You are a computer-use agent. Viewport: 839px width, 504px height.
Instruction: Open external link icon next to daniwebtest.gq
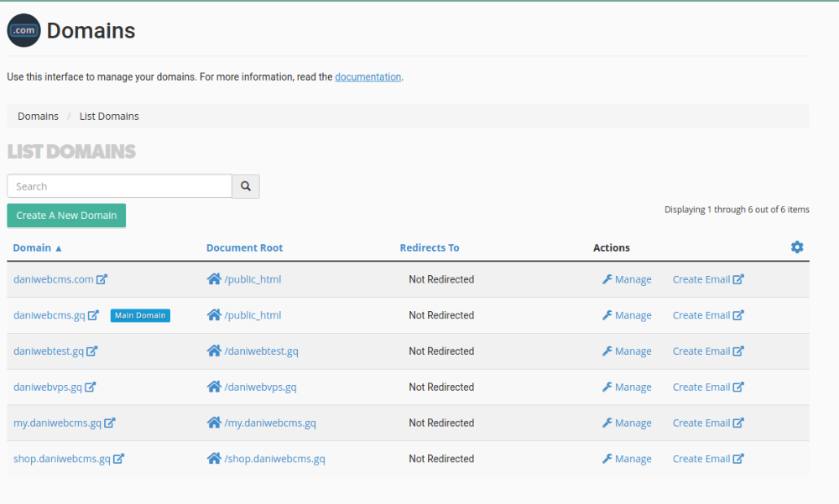[x=92, y=351]
